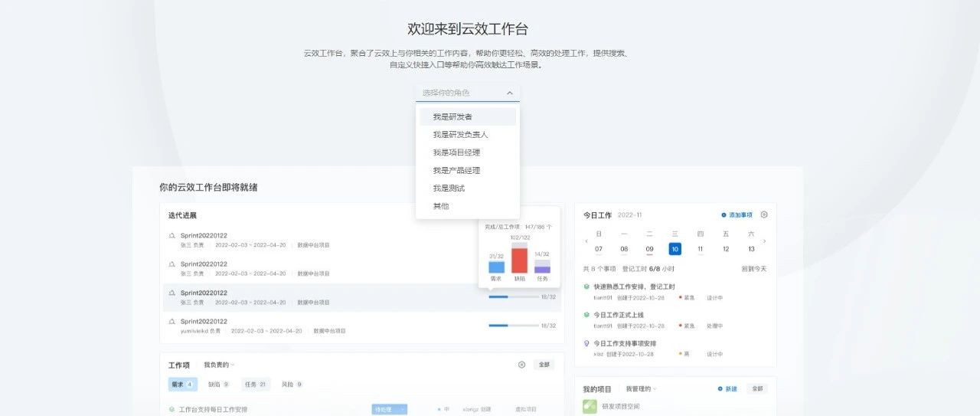Screen dimensions: 980x416
Task: Click the 虚拟项目 text in the work item row
Action: pos(526,409)
